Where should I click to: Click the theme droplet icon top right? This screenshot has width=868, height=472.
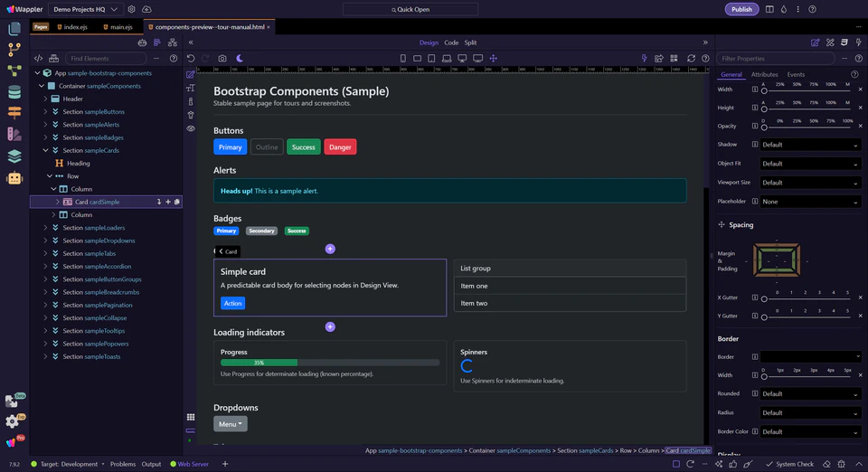coord(783,9)
